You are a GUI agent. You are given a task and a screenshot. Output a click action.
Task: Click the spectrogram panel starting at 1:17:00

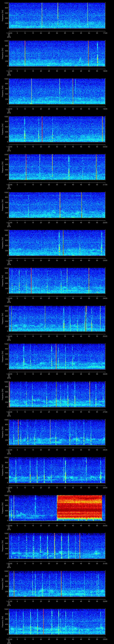coord(57,53)
